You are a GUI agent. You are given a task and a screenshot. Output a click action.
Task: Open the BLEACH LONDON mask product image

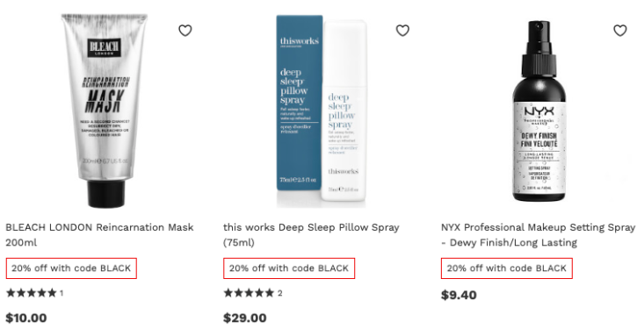105,111
